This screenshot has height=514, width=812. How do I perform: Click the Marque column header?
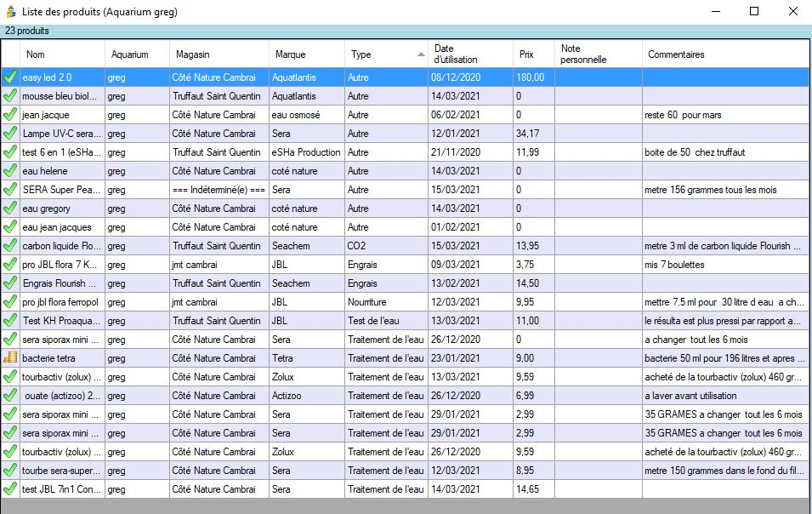point(307,54)
